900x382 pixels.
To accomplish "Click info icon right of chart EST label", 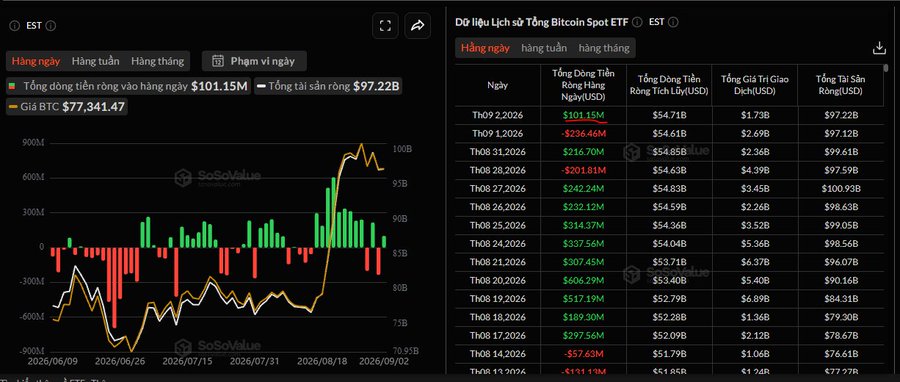I will tap(51, 26).
